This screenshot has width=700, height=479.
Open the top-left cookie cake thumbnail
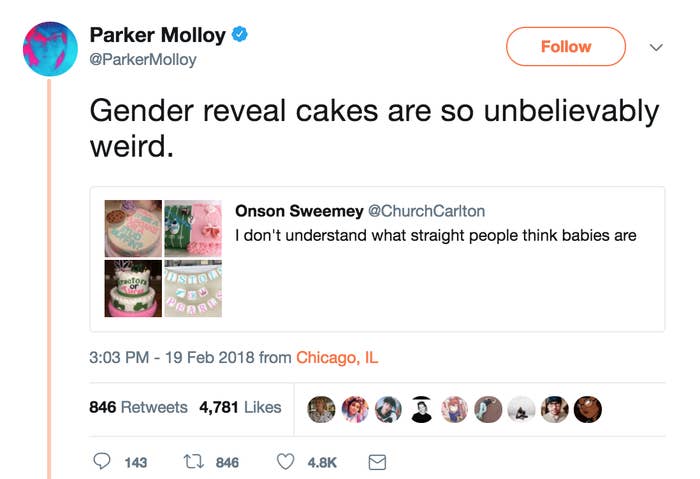click(x=133, y=229)
